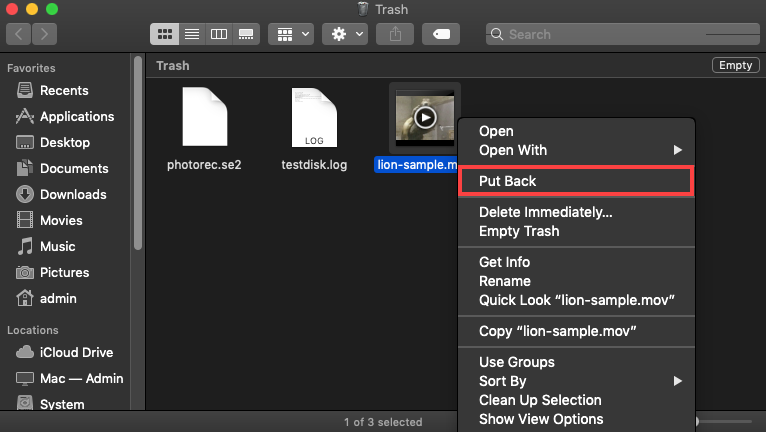Image resolution: width=766 pixels, height=432 pixels.
Task: Choose Use Groups from the context menu
Action: tap(576, 362)
